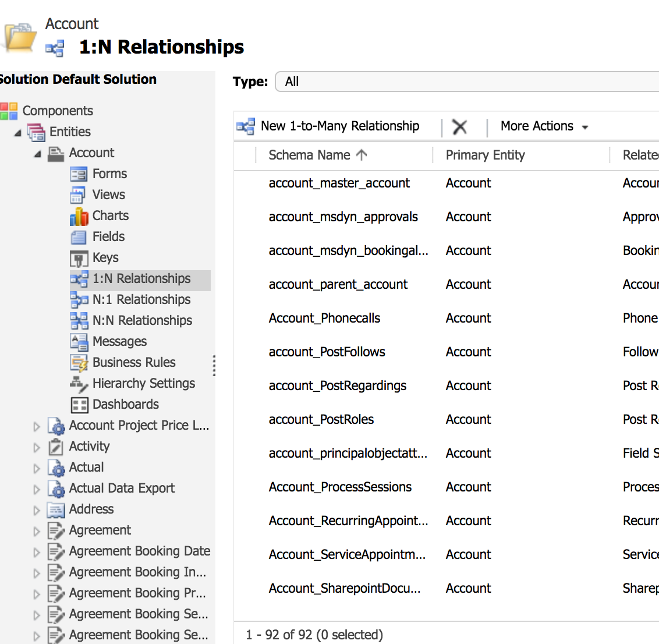Select Hierarchy Settings in the tree
The image size is (659, 644).
click(x=144, y=383)
